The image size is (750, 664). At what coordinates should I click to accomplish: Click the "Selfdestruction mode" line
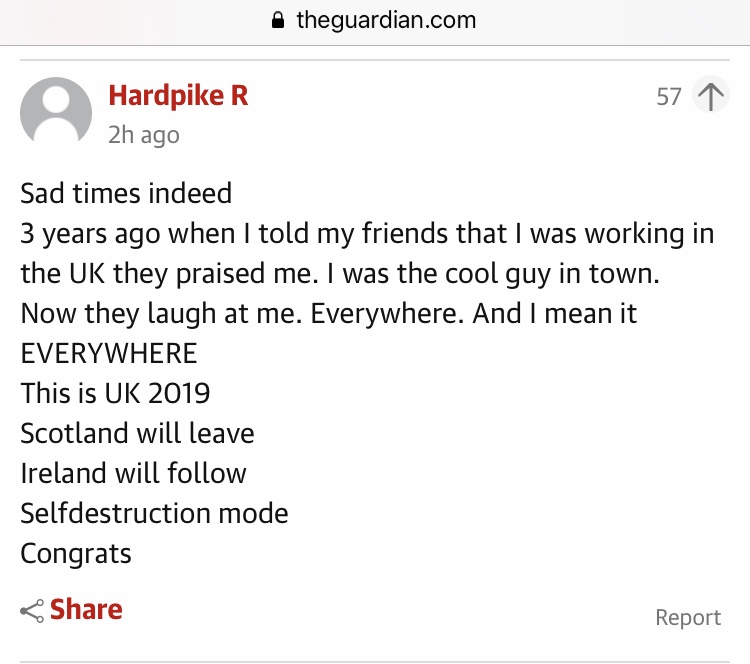tap(154, 513)
